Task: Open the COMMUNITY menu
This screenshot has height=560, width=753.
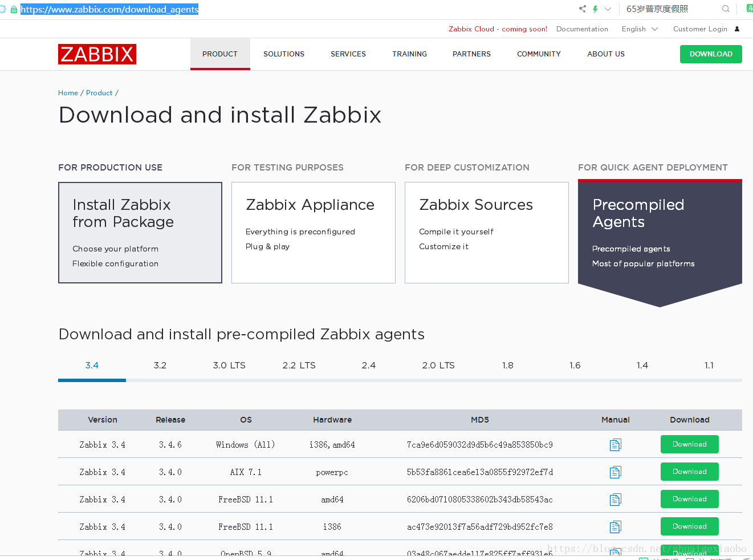Action: pyautogui.click(x=539, y=54)
